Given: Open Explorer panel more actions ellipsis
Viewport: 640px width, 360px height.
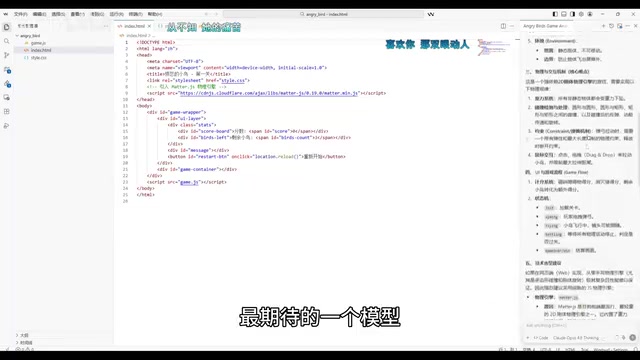Looking at the screenshot, I should coord(106,26).
